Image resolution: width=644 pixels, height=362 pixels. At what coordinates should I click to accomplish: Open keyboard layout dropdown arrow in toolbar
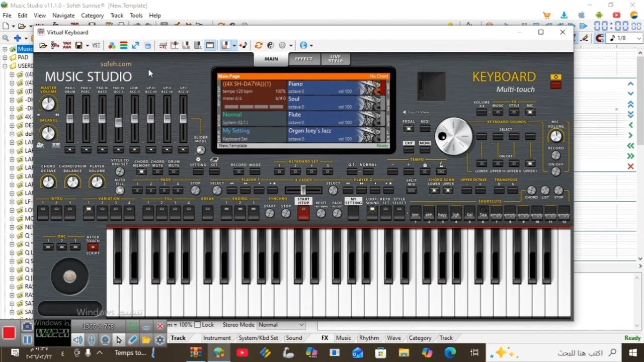(234, 46)
